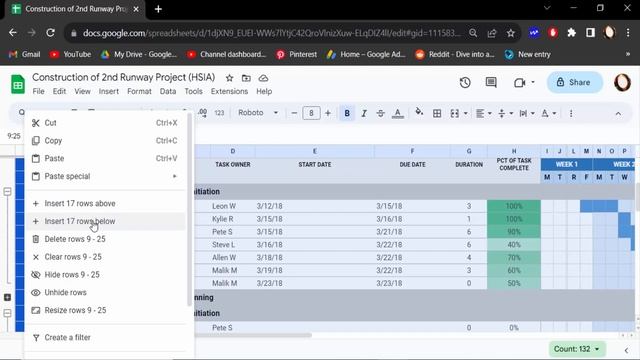
Task: Select Insert 17 rows above
Action: [105, 203]
